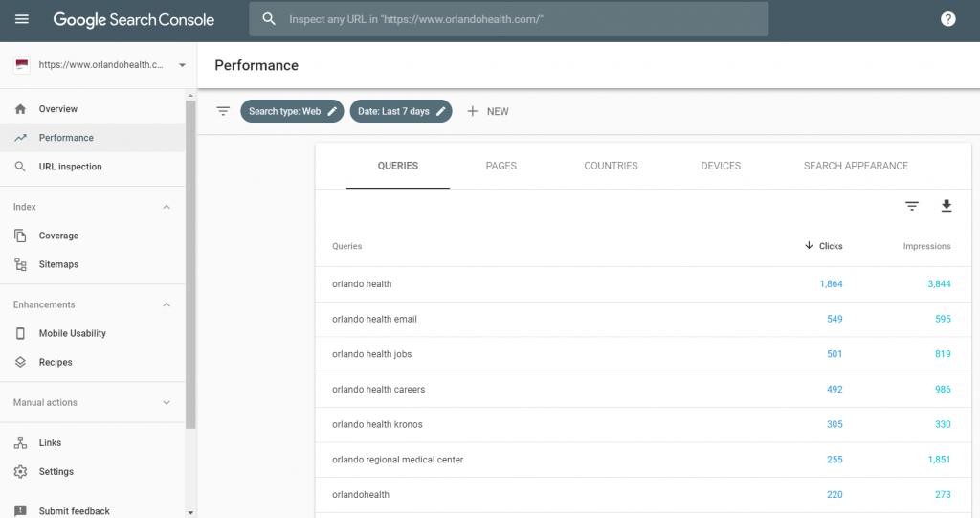The height and width of the screenshot is (518, 980).
Task: Select the 'orlandohealth' query row
Action: 643,494
